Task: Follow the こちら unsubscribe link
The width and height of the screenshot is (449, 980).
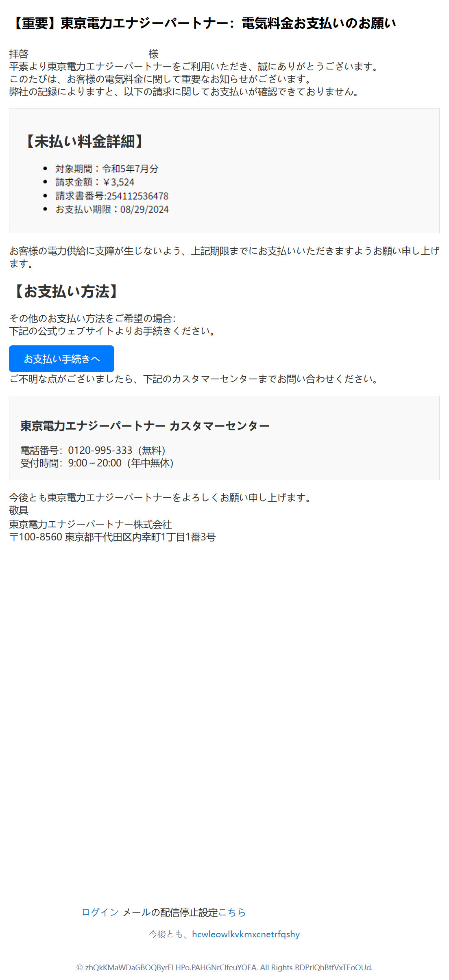Action: point(232,912)
